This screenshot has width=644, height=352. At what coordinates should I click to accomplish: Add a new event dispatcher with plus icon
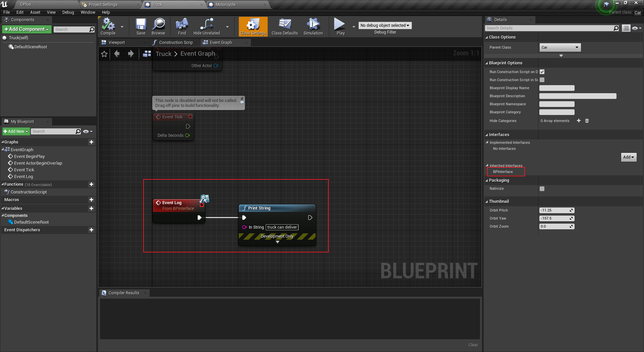pos(91,230)
